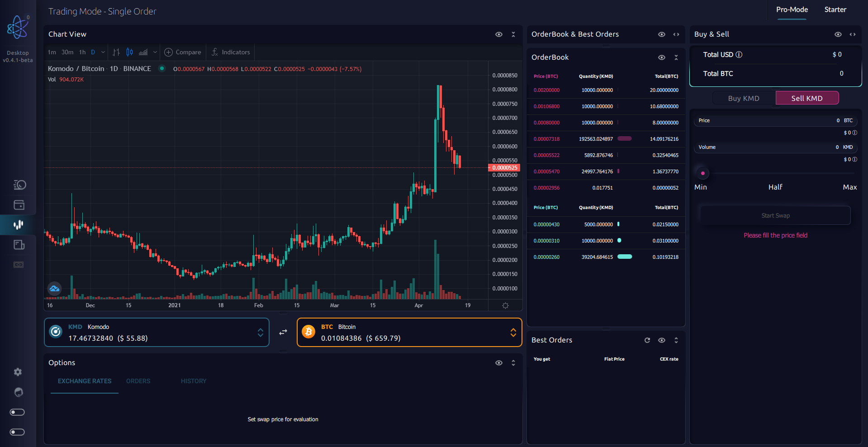The width and height of the screenshot is (868, 447).
Task: Select bid order at price 0.00000260
Action: [x=606, y=257]
